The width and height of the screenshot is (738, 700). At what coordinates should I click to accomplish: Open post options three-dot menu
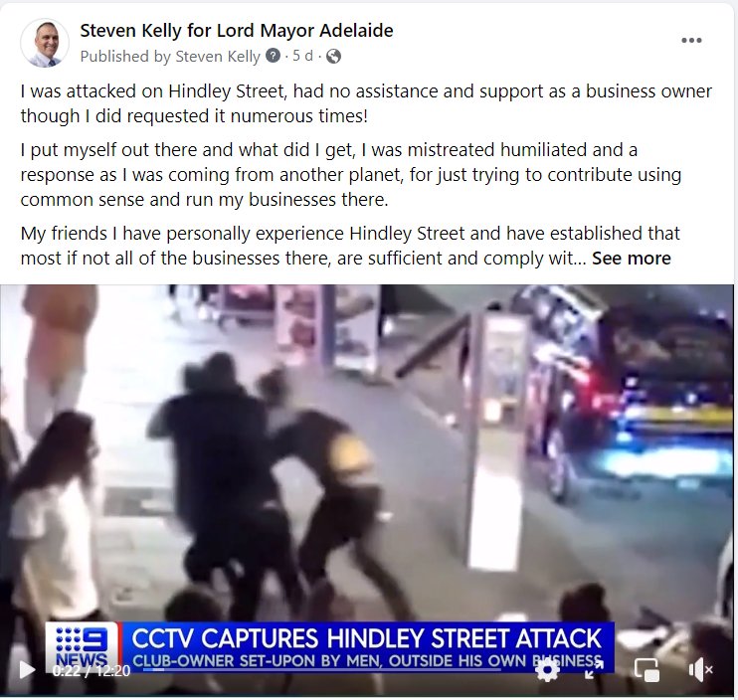[x=691, y=41]
